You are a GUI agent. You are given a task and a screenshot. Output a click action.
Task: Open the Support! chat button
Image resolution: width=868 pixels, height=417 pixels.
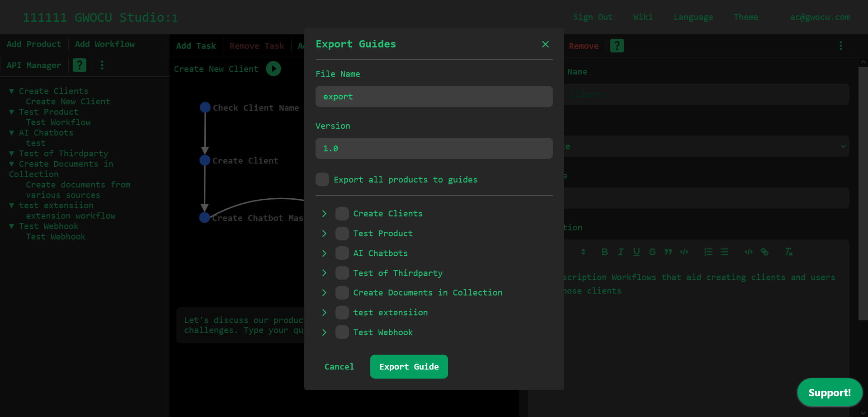(830, 393)
